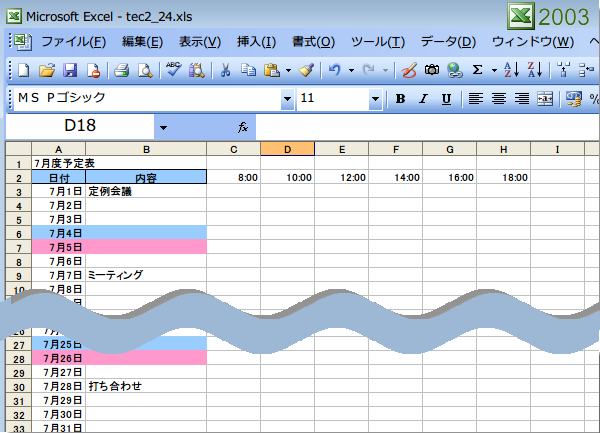The height and width of the screenshot is (433, 600).
Task: Cut selection with the scissors icon
Action: coord(225,70)
